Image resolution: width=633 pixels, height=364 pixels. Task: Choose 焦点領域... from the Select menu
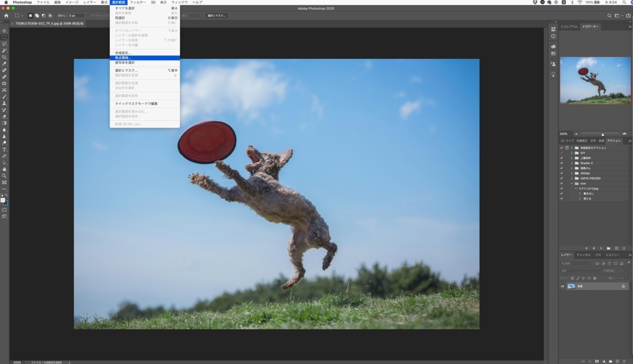tap(123, 58)
